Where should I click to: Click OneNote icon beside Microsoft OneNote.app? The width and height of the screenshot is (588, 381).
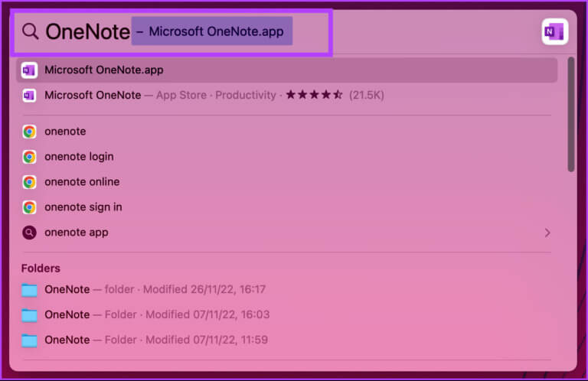point(29,70)
